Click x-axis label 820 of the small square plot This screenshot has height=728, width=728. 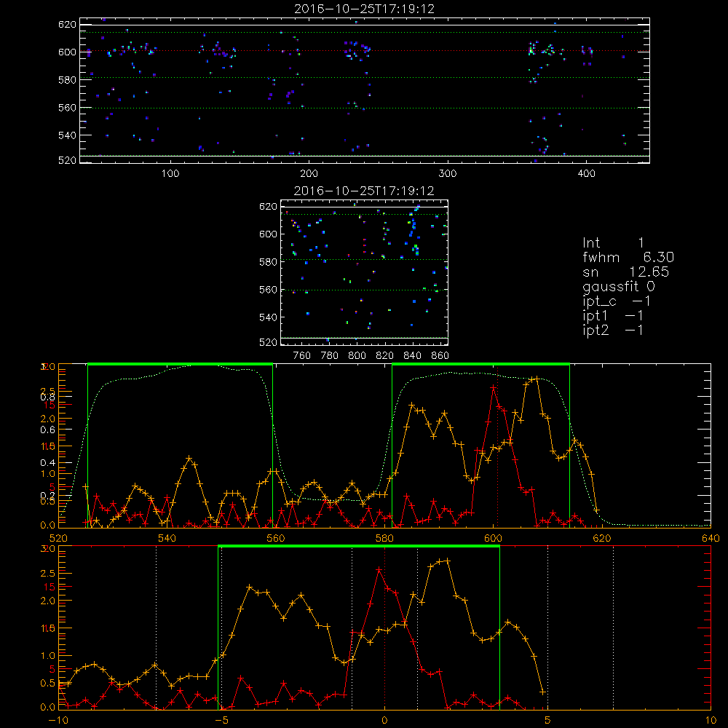[x=385, y=356]
